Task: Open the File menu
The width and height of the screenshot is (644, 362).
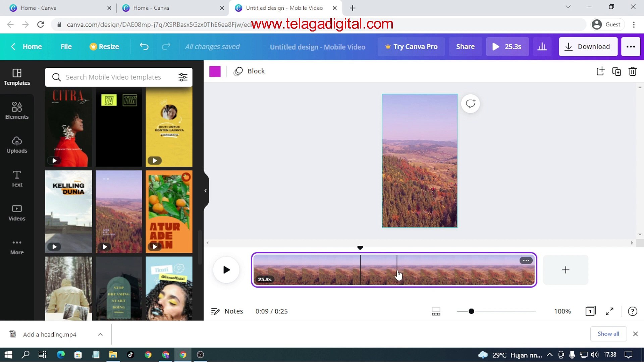Action: tap(66, 47)
